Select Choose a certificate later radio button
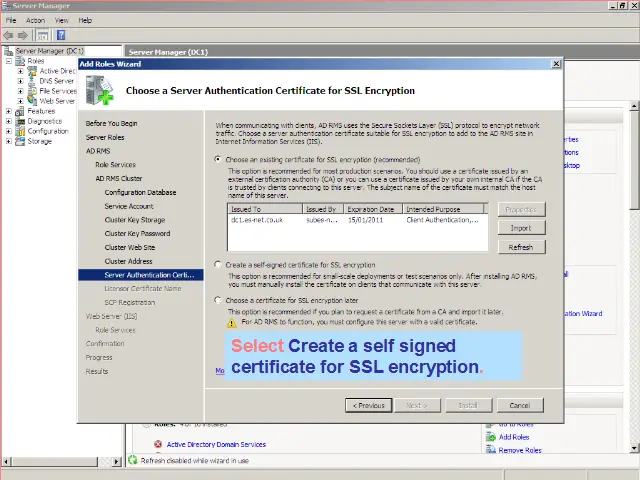This screenshot has width=640, height=480. [218, 300]
